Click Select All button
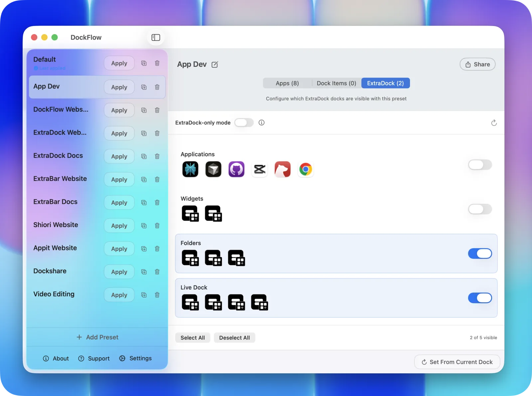The image size is (532, 396). click(x=193, y=338)
